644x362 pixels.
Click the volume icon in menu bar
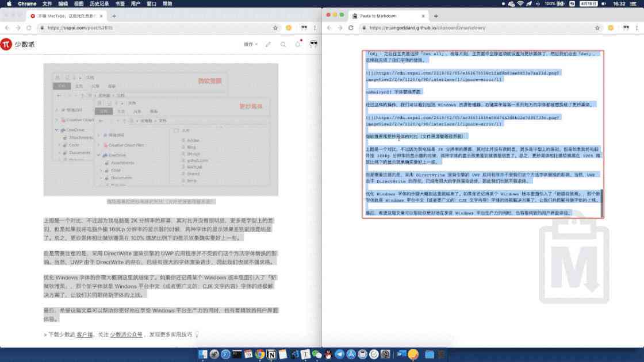click(604, 3)
